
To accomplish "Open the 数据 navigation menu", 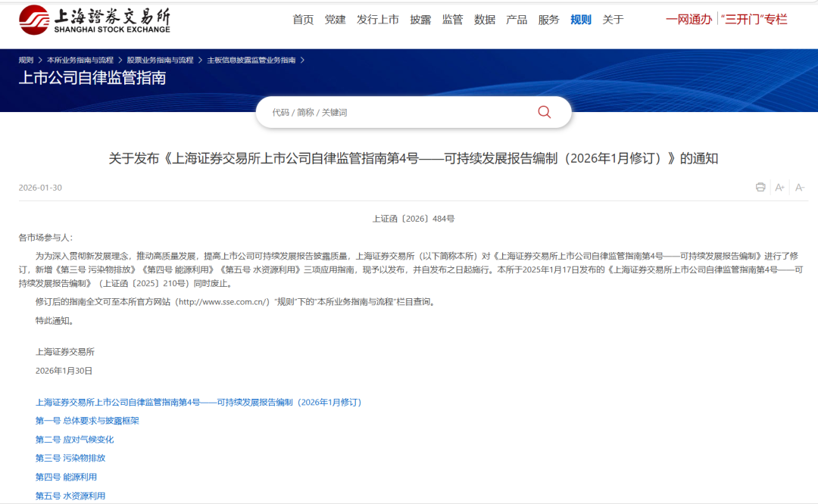I will [x=485, y=20].
